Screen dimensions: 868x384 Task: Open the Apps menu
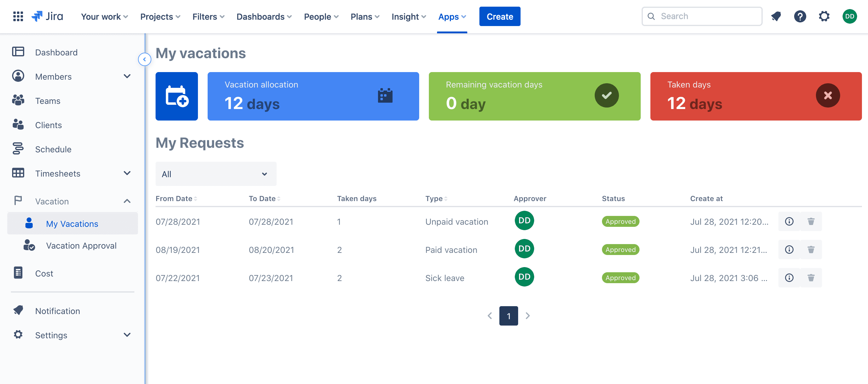pos(452,17)
